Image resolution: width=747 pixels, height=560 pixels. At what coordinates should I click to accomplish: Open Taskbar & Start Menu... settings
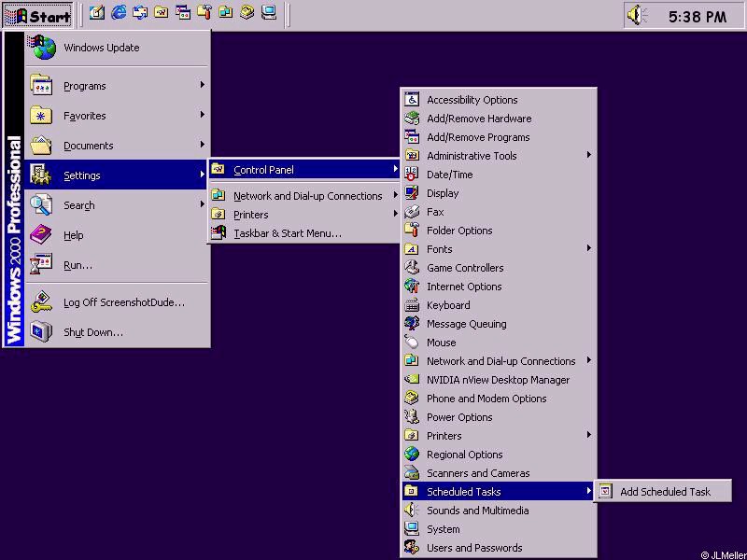pos(304,233)
